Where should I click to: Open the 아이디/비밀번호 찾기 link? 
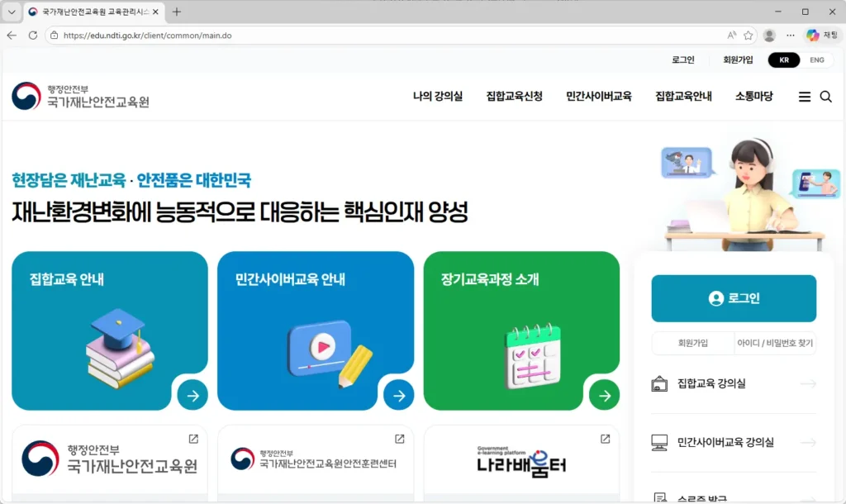coord(775,343)
